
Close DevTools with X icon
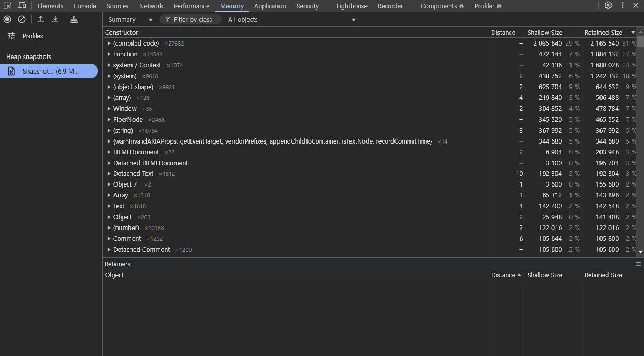click(636, 6)
